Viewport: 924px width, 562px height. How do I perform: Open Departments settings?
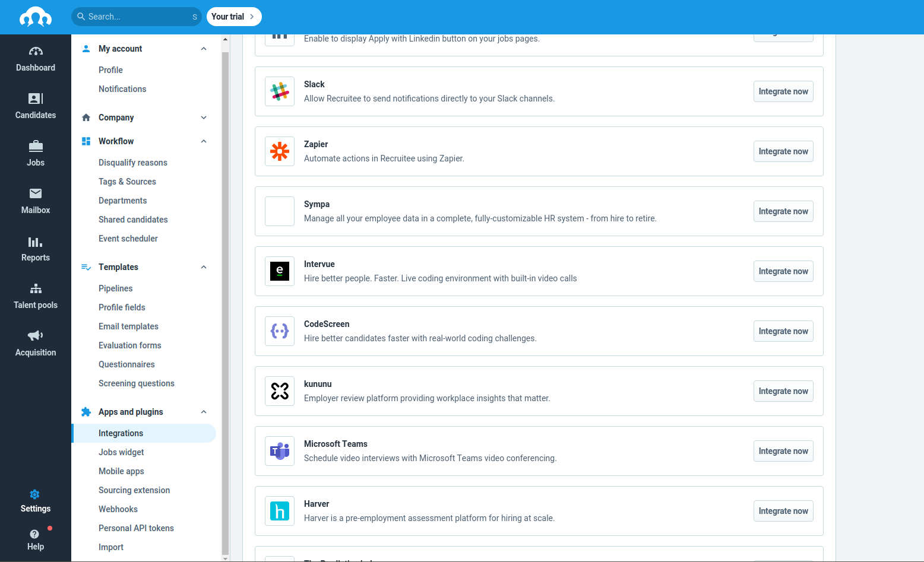coord(122,201)
